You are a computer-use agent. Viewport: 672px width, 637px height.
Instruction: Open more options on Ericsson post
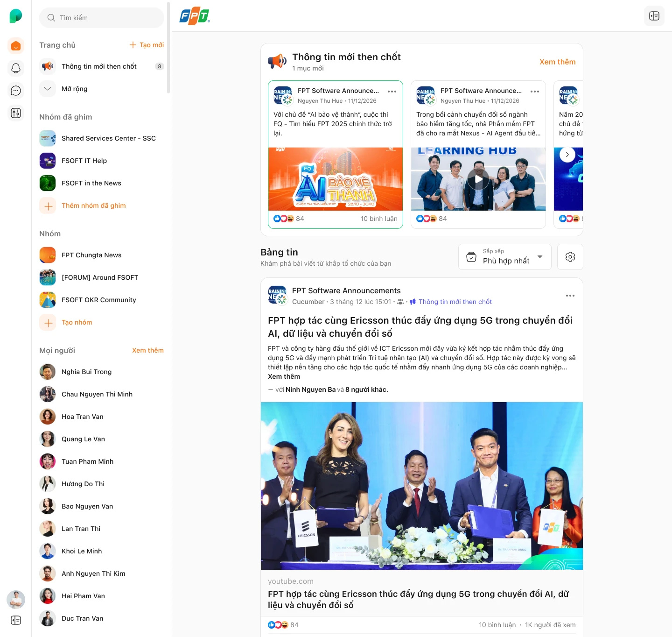[570, 296]
